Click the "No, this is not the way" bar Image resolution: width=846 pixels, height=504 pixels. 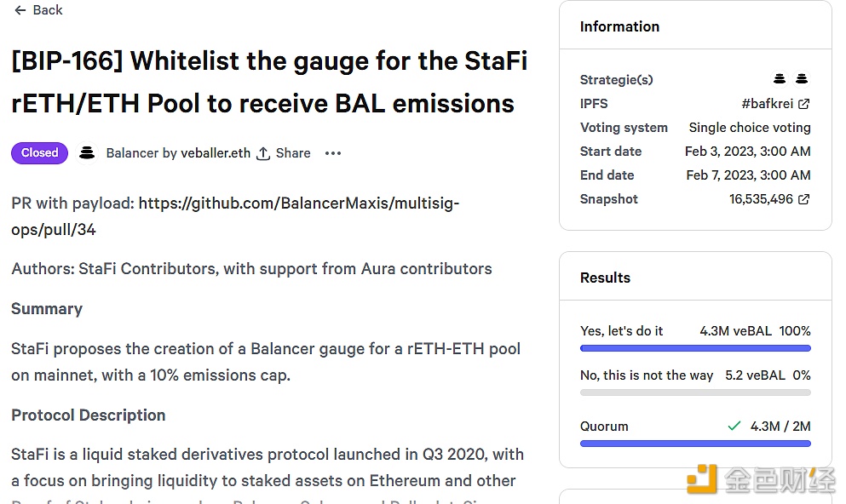(695, 392)
